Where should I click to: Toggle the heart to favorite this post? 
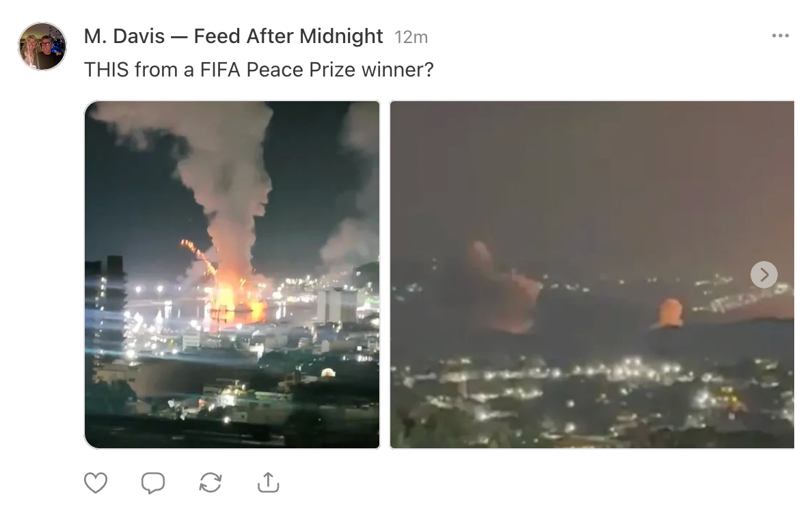(96, 483)
